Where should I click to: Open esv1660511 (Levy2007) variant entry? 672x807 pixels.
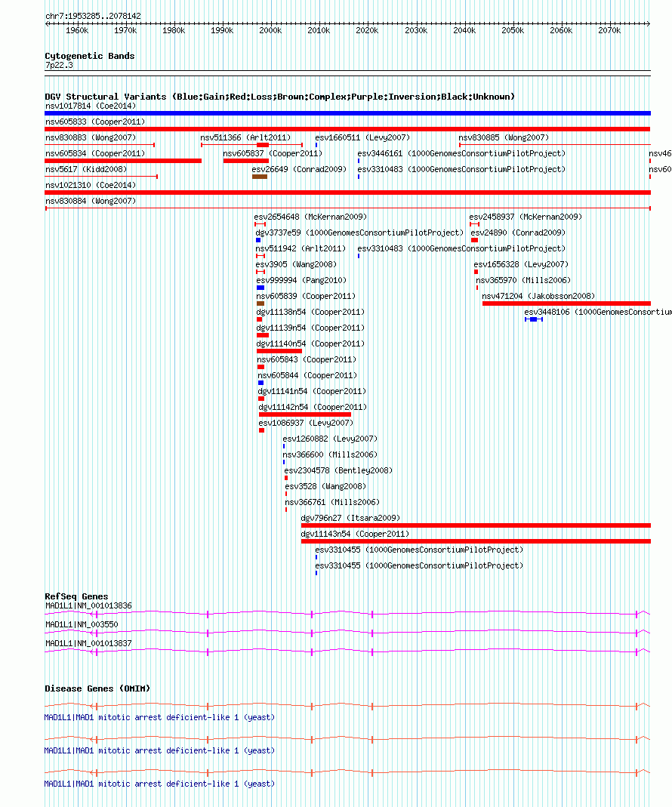click(x=362, y=138)
